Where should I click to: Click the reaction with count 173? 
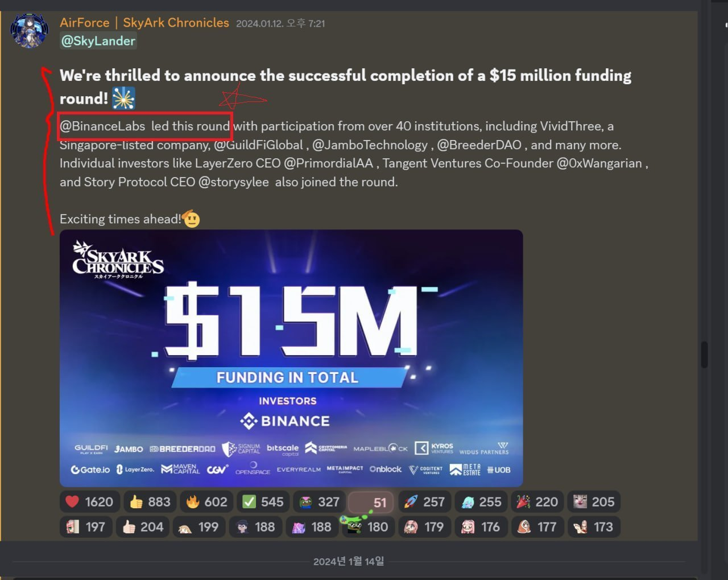594,526
